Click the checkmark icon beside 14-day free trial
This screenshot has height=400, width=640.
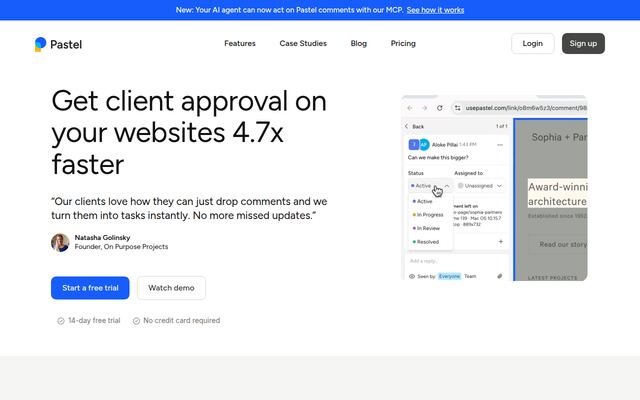click(61, 321)
